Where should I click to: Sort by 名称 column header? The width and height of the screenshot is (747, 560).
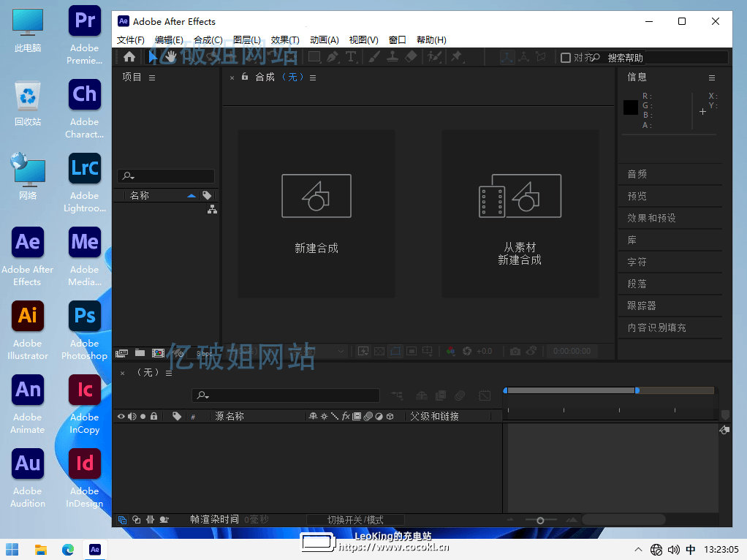click(139, 195)
